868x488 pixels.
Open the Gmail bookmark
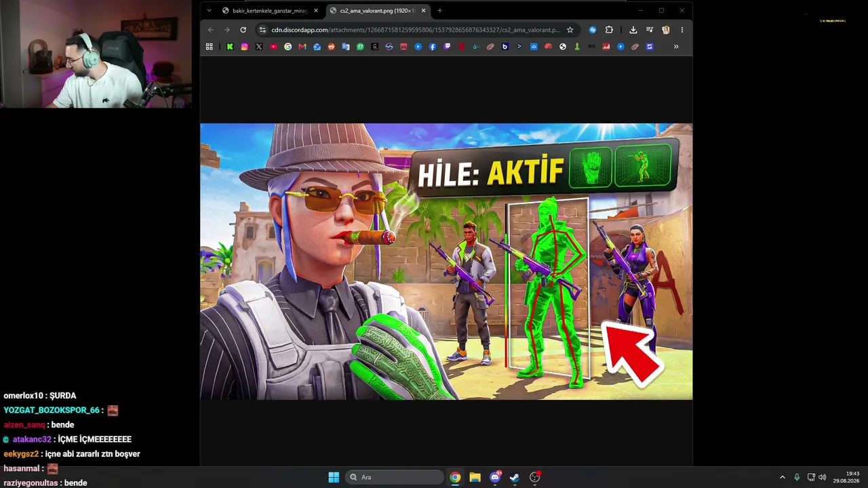(302, 47)
